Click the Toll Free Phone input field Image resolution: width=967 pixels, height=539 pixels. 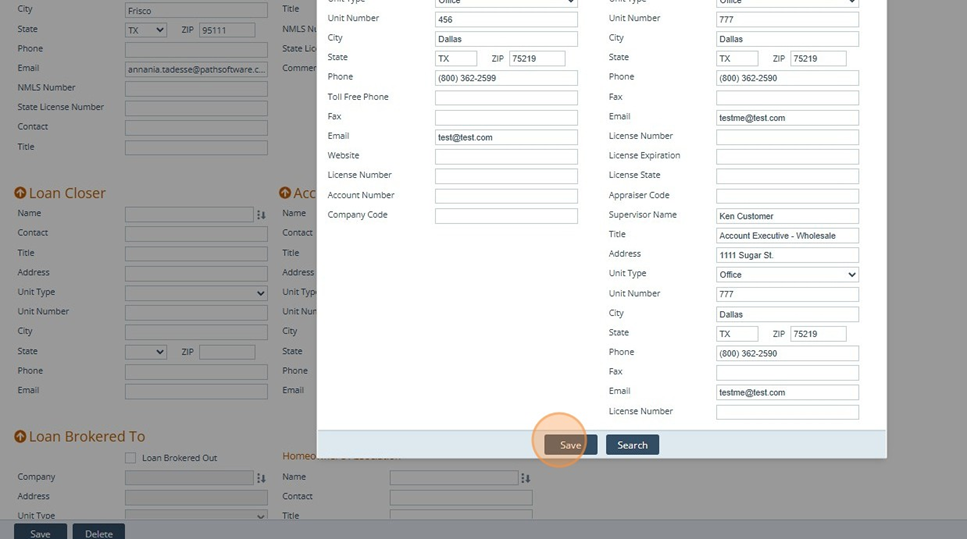click(506, 98)
